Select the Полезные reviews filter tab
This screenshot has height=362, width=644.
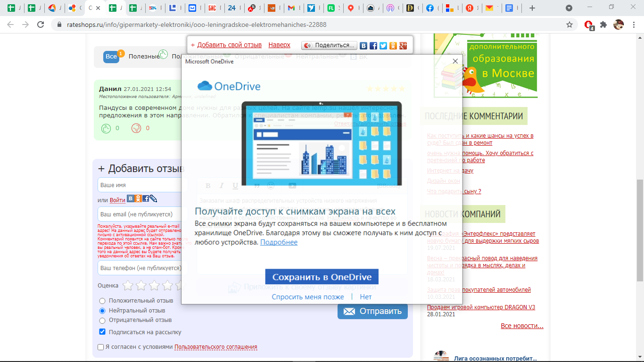click(144, 56)
